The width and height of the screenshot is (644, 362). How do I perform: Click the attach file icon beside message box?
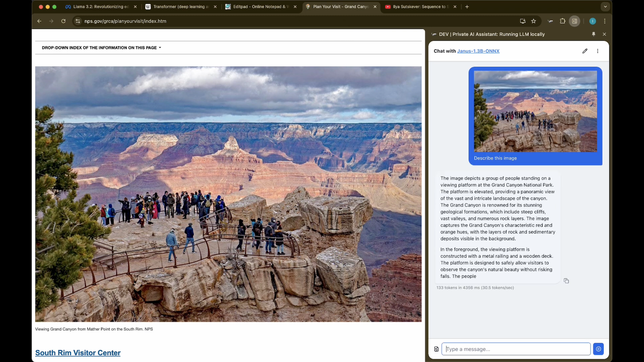coord(436,349)
